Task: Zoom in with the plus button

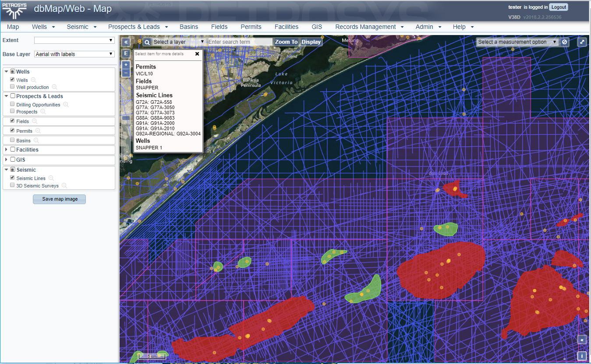Action: (x=126, y=65)
